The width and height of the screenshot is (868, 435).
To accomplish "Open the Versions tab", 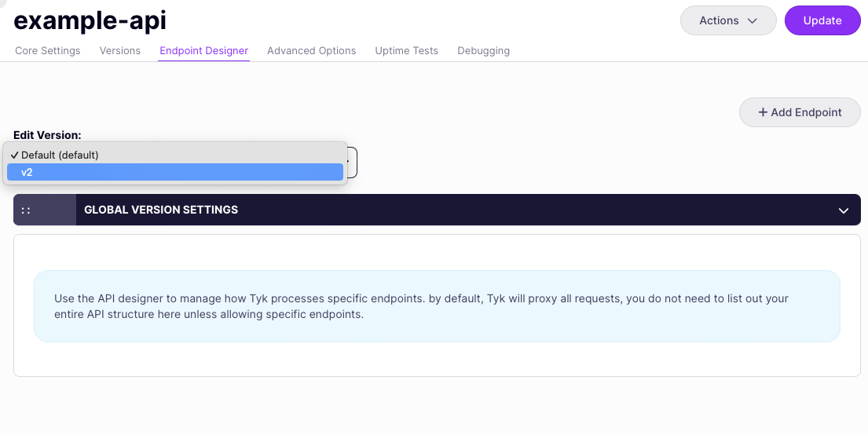I will click(120, 51).
